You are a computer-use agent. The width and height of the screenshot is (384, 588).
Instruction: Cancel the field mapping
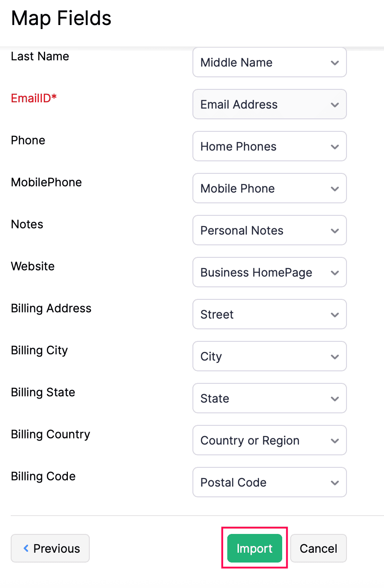[x=318, y=548]
